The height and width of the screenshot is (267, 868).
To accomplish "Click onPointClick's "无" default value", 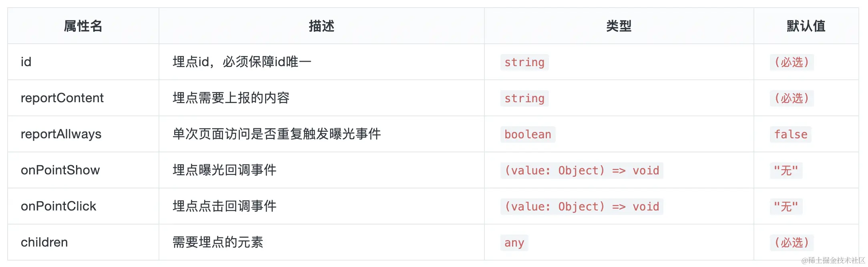I will point(786,207).
